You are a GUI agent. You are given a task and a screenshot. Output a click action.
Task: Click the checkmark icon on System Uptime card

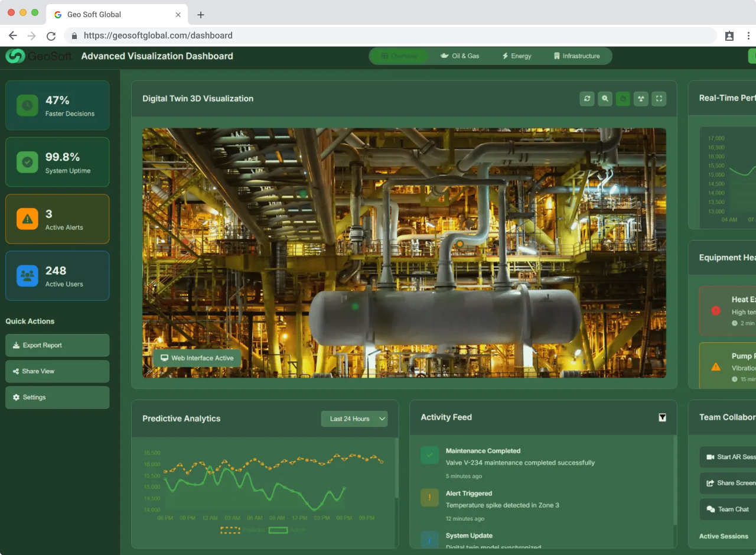point(27,162)
